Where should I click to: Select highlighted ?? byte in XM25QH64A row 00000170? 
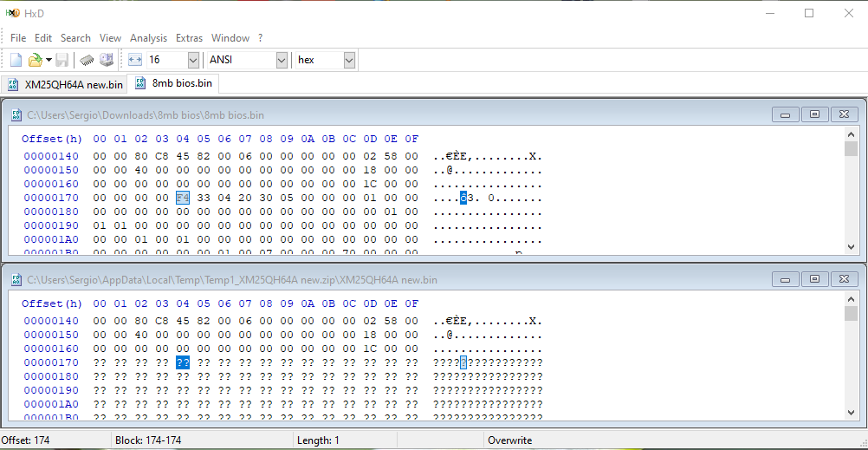click(183, 363)
